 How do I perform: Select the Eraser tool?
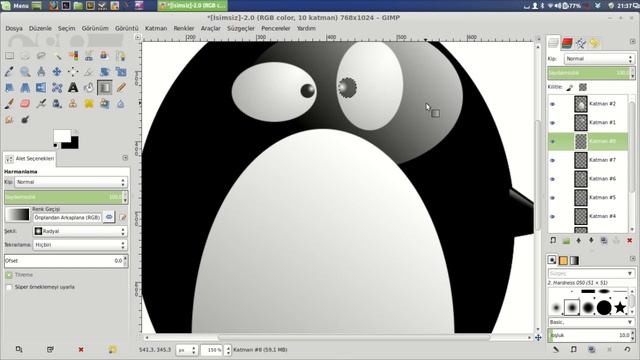pos(25,104)
